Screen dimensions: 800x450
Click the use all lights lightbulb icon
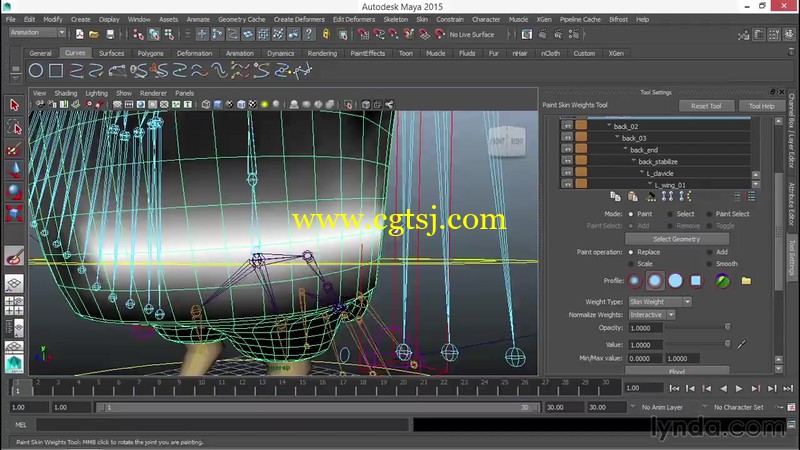tap(264, 105)
